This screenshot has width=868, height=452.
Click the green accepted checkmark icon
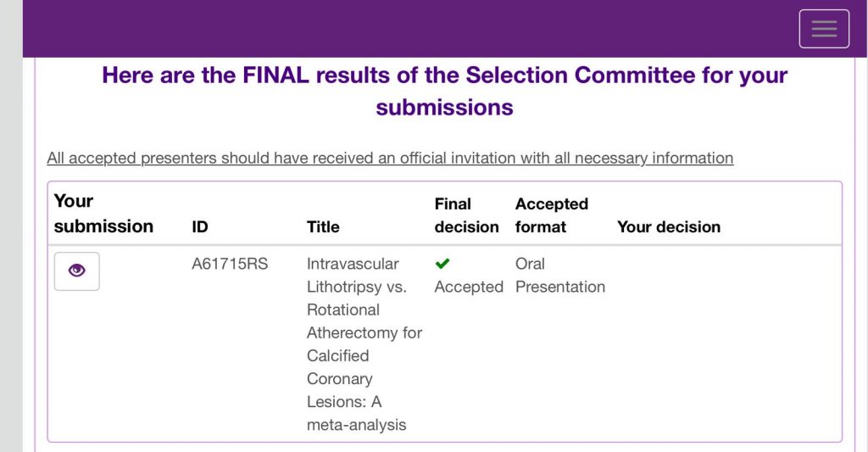(442, 264)
